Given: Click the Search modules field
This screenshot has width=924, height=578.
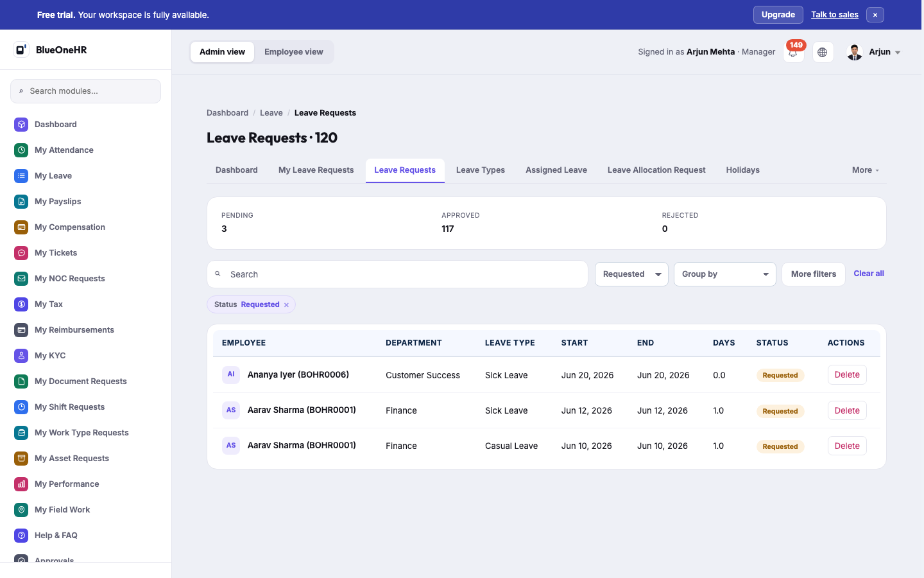Looking at the screenshot, I should [85, 91].
